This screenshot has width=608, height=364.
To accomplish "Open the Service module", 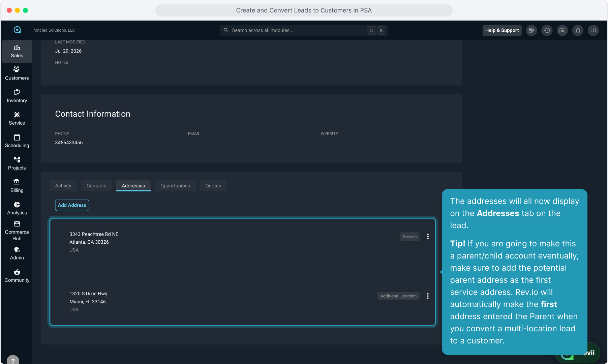I will pyautogui.click(x=17, y=119).
